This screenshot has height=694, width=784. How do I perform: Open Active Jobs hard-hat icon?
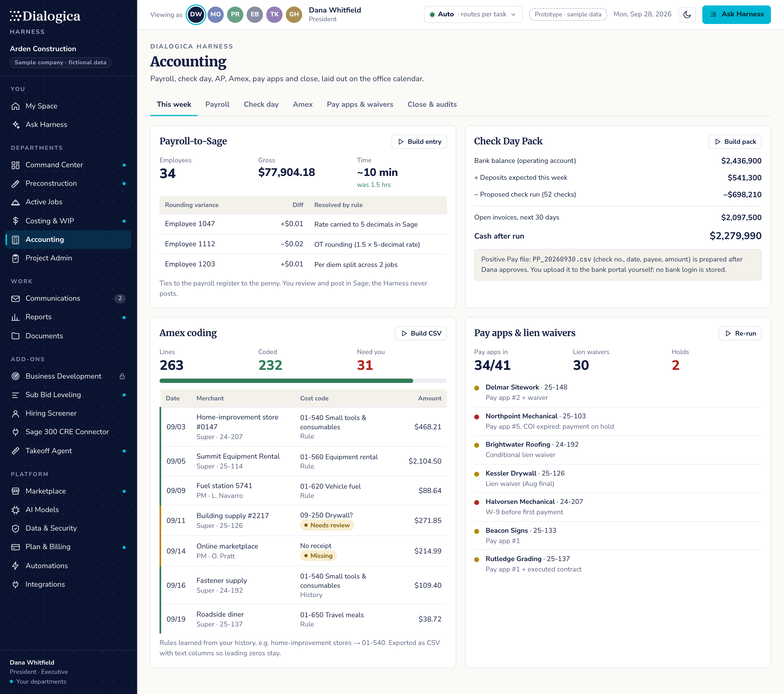click(x=15, y=202)
